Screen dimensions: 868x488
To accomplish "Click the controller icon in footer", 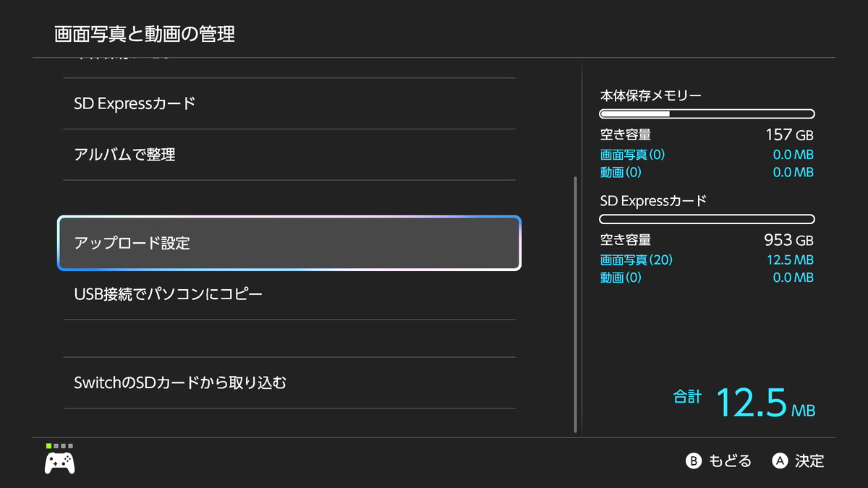I will click(x=59, y=462).
